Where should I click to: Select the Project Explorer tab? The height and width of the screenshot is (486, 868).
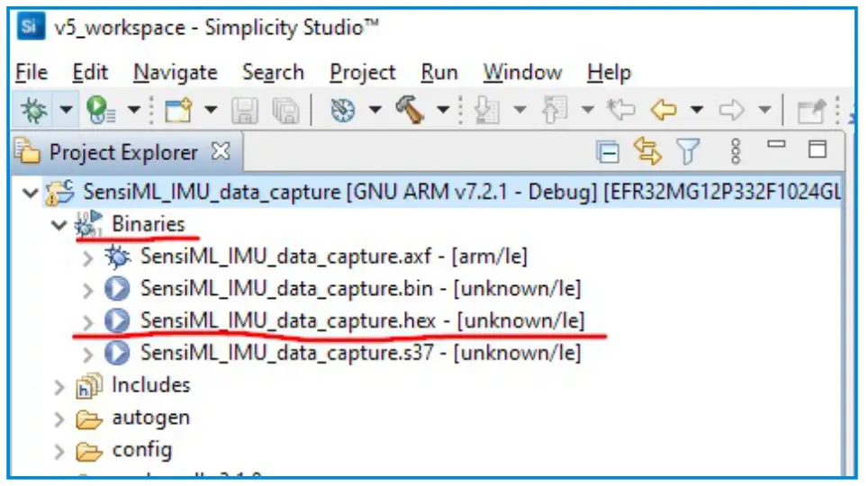coord(122,152)
